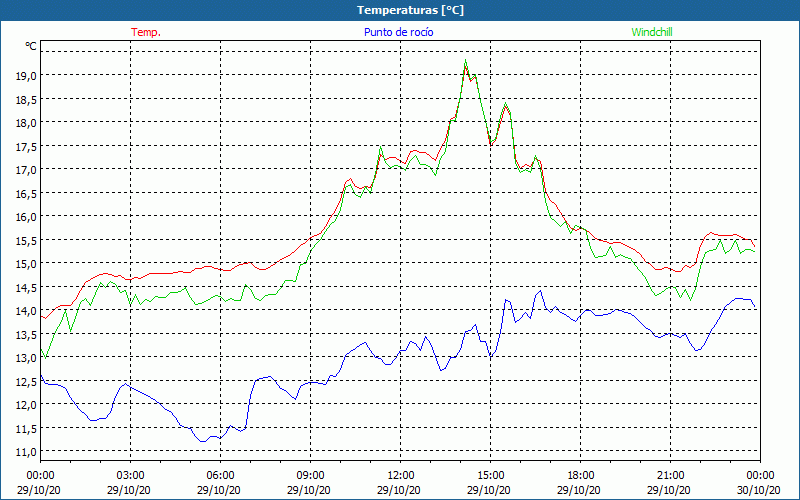Click the 12,5 y-axis value

pos(26,381)
